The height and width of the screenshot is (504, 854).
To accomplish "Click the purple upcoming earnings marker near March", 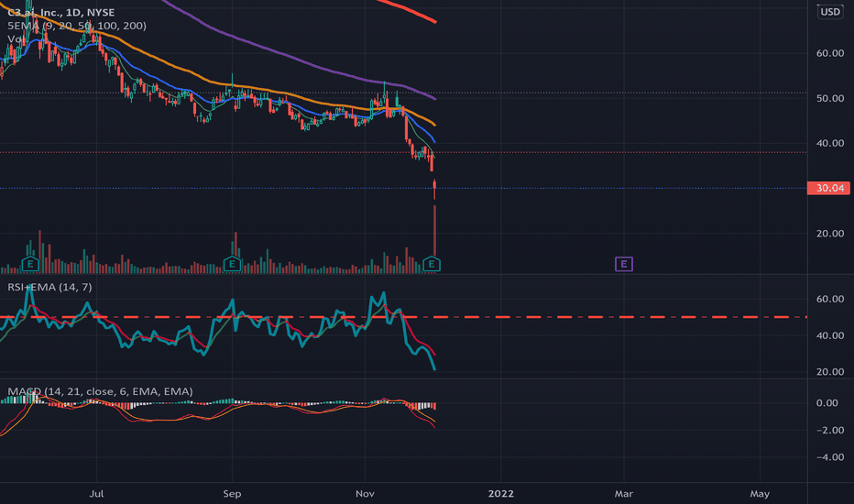I will point(624,264).
